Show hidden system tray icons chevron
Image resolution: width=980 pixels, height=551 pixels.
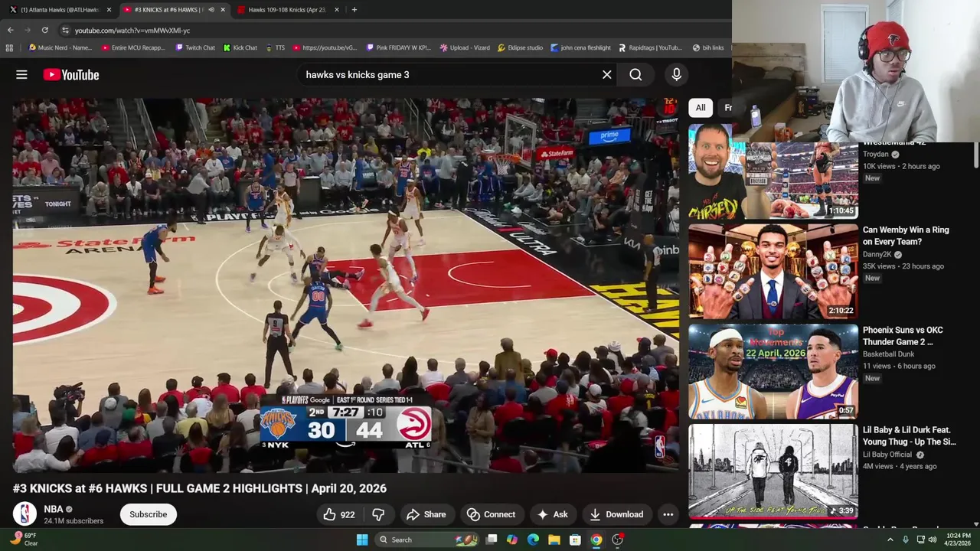[x=890, y=540]
